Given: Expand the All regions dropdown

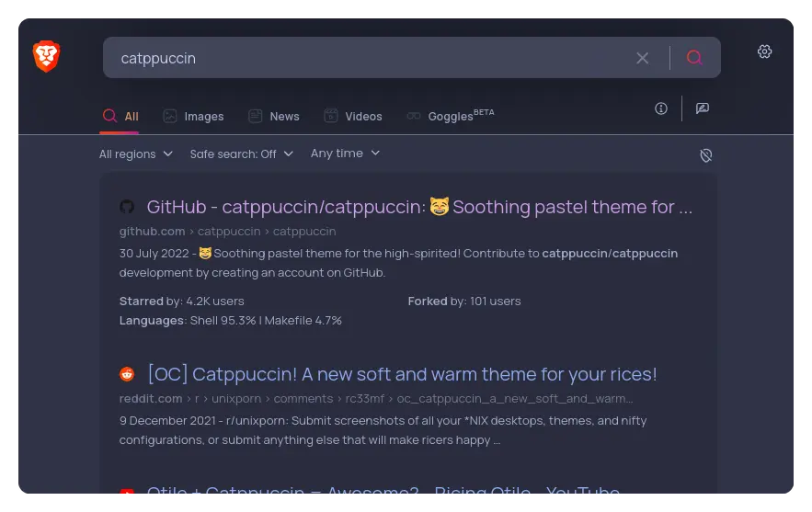Looking at the screenshot, I should (136, 154).
